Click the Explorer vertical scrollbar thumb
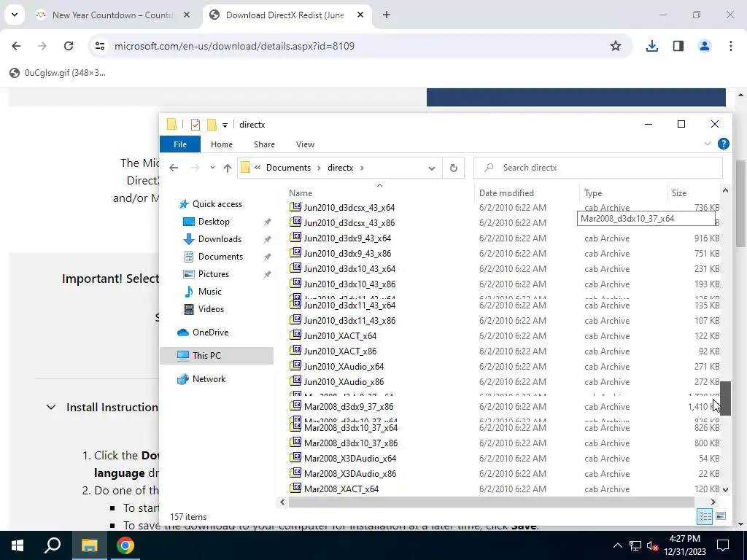This screenshot has height=560, width=747. tap(725, 399)
